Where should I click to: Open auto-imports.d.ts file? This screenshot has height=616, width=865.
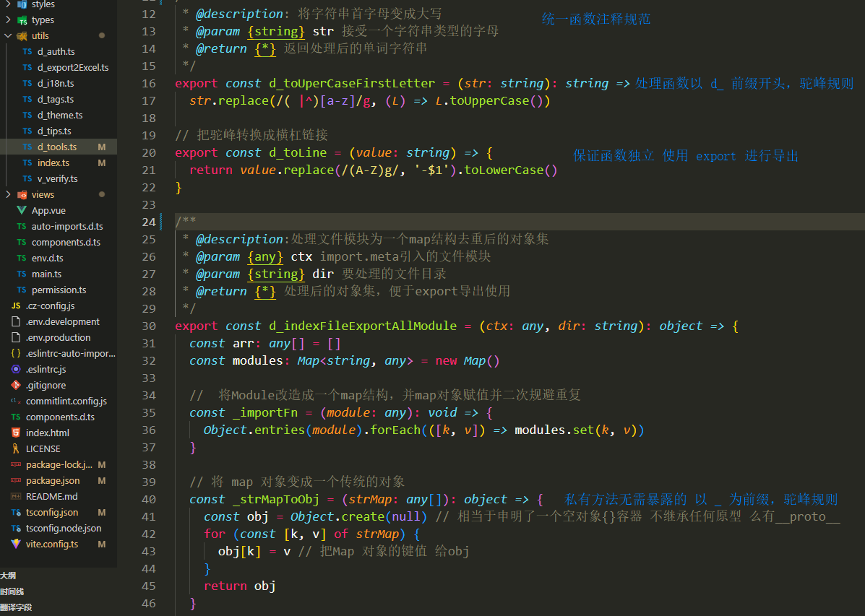click(67, 227)
